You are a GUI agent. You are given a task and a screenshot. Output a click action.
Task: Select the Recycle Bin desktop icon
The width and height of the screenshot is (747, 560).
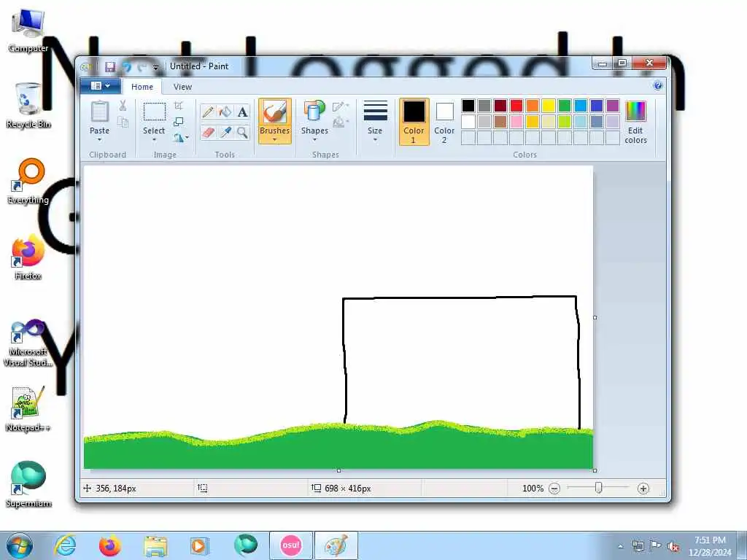pos(28,106)
